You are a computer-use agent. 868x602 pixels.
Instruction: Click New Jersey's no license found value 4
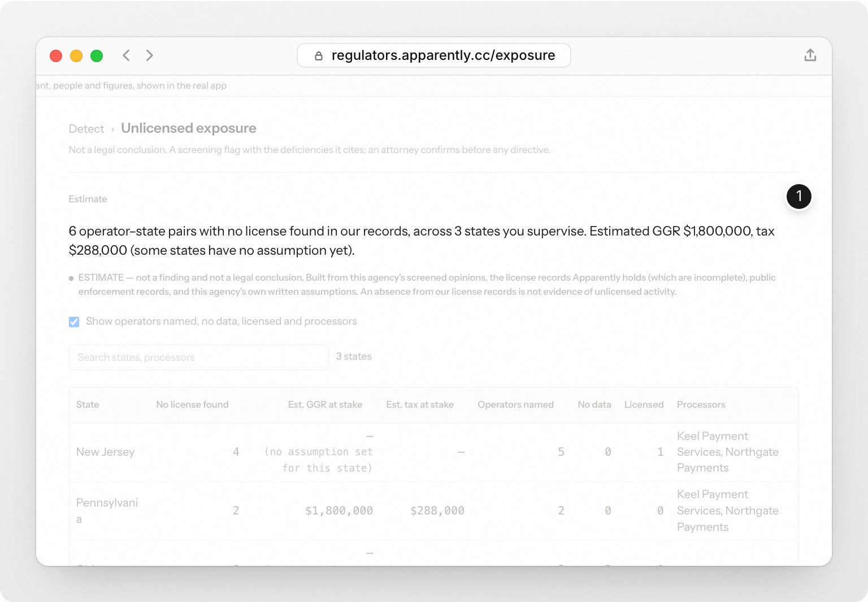pos(236,452)
